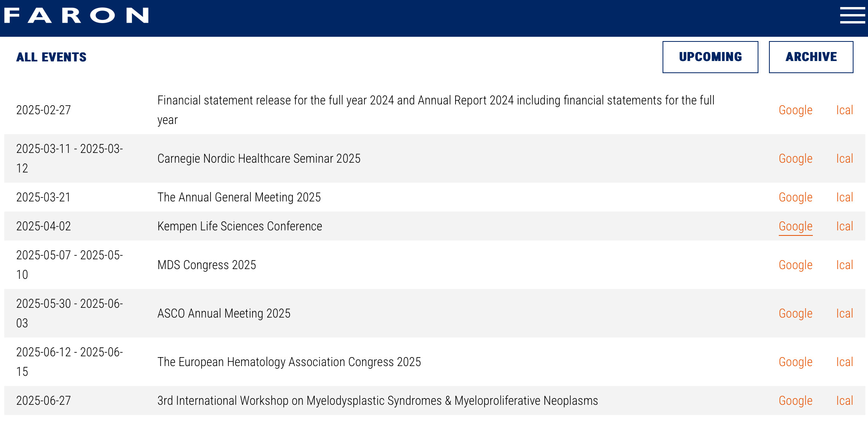
Task: Click the FARON logo
Action: pos(76,16)
